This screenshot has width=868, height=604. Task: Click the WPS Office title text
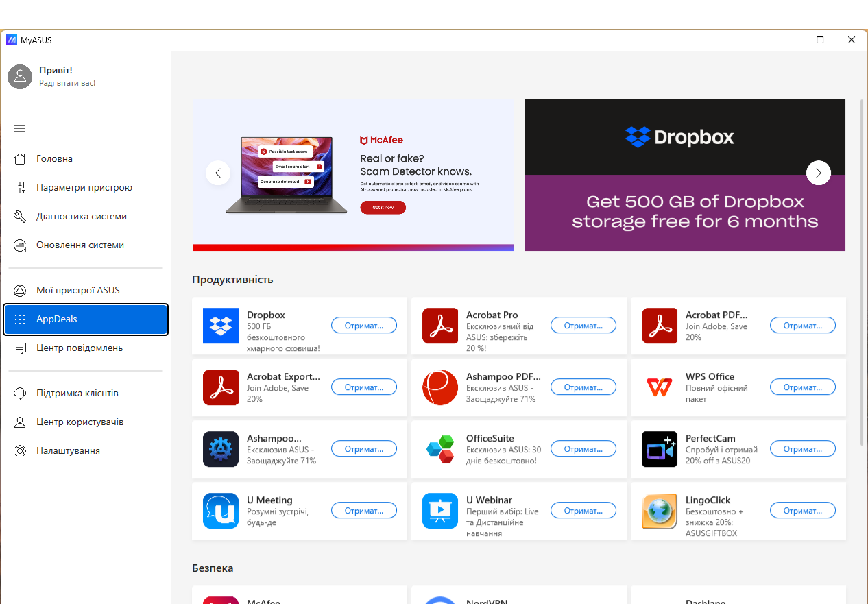[x=710, y=376]
